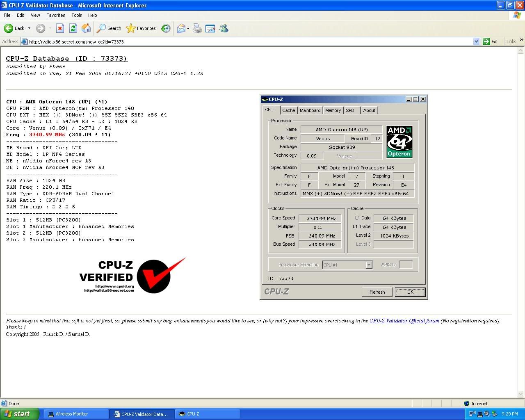Click the Level 2 cache 1024 KBytes value
The width and height of the screenshot is (525, 420).
click(394, 236)
